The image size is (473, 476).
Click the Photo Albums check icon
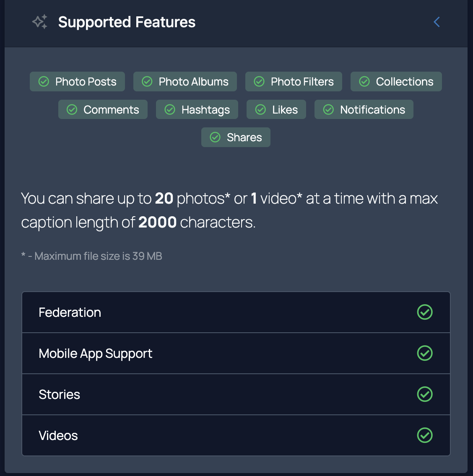147,82
